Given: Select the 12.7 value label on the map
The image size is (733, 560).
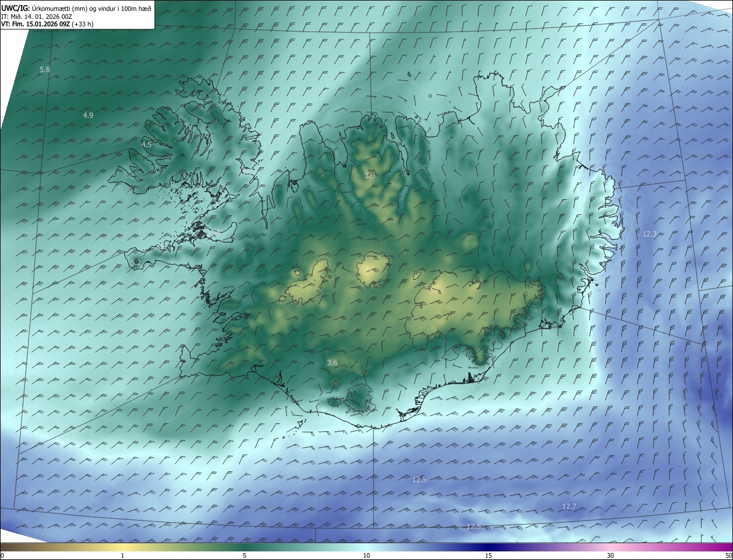Looking at the screenshot, I should 569,506.
